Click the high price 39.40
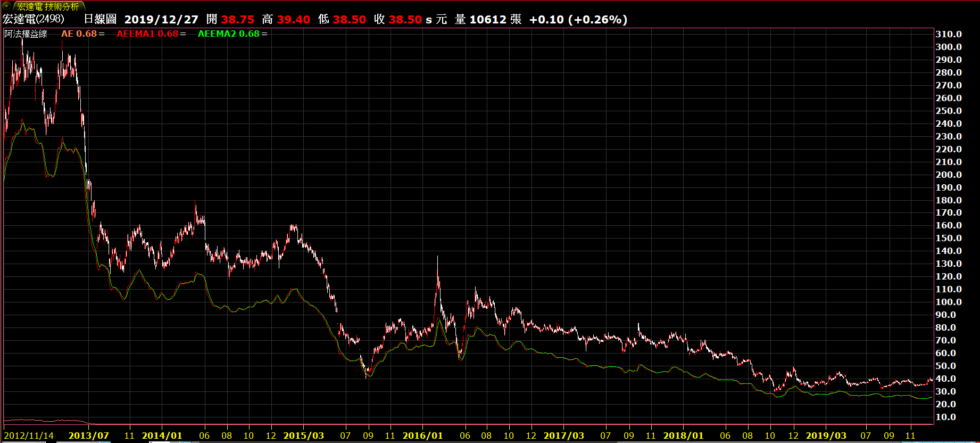 [x=294, y=20]
